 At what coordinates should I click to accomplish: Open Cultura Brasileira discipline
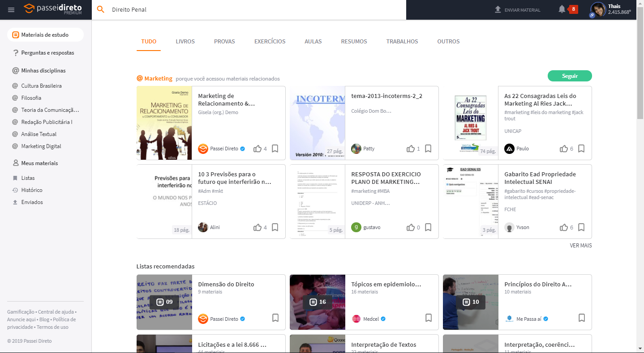pos(41,86)
